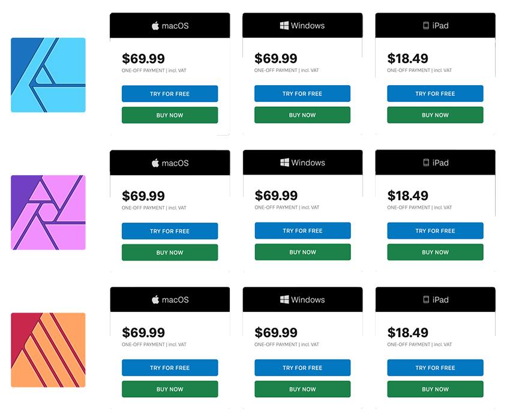Click the Affinity Publisher orange logo icon
Screen dimensions: 510x420
(48, 350)
